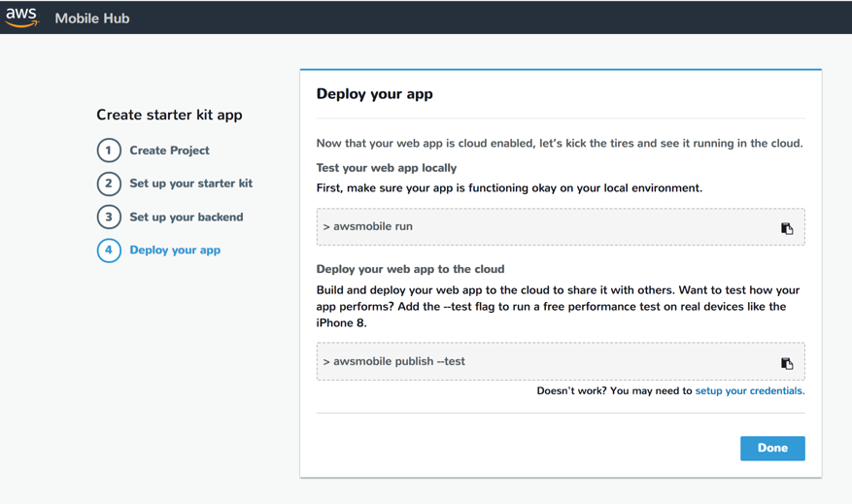
Task: Select the step 4 circle icon
Action: pos(109,251)
